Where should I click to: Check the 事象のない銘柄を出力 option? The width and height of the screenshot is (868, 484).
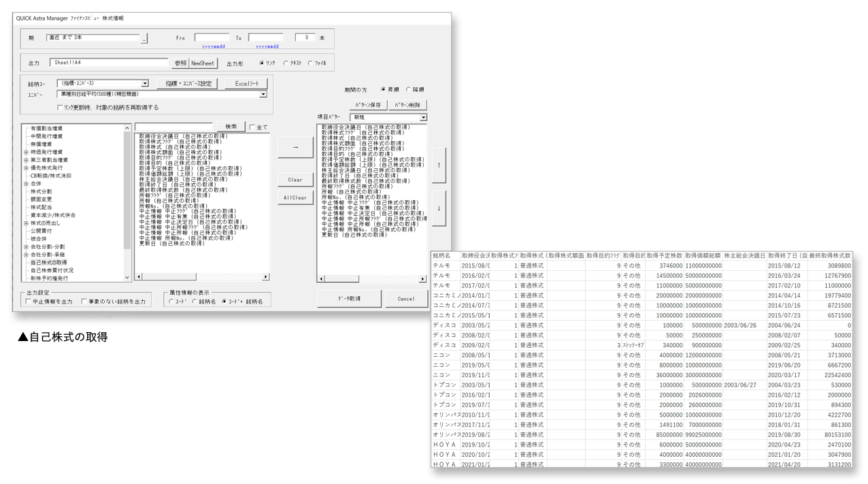pos(84,301)
